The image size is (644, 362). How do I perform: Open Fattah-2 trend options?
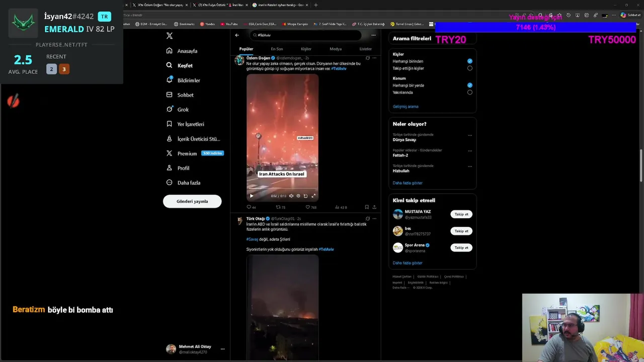pyautogui.click(x=470, y=151)
